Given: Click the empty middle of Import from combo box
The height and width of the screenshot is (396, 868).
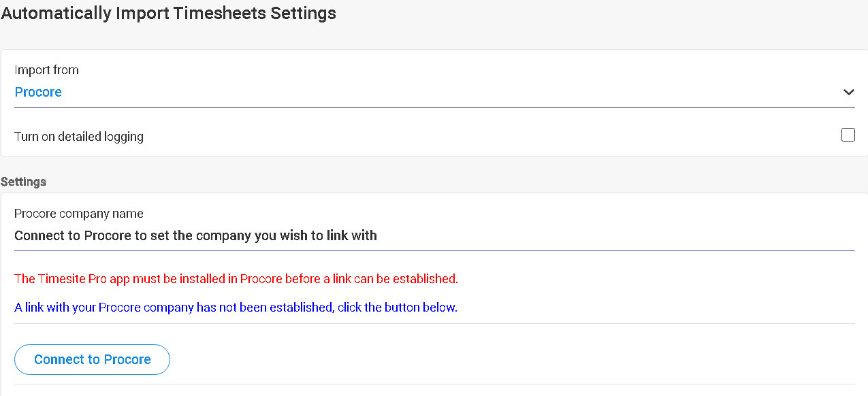Looking at the screenshot, I should [x=449, y=92].
